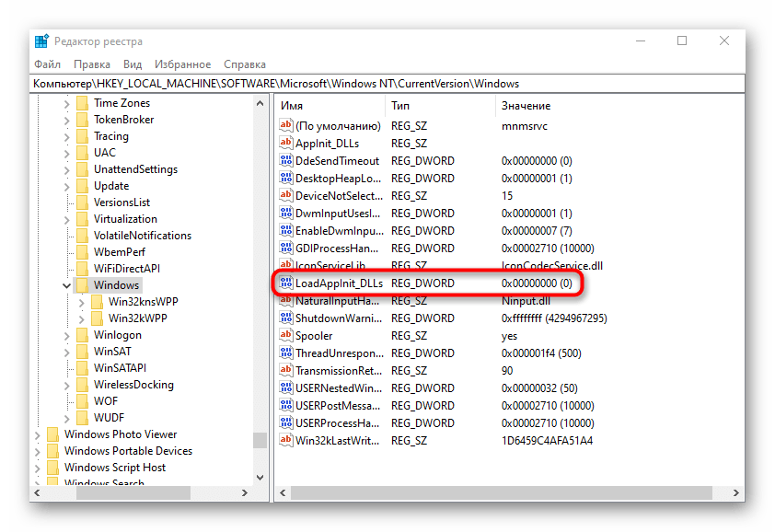The width and height of the screenshot is (775, 532).
Task: Expand the Tracing key
Action: click(x=66, y=137)
